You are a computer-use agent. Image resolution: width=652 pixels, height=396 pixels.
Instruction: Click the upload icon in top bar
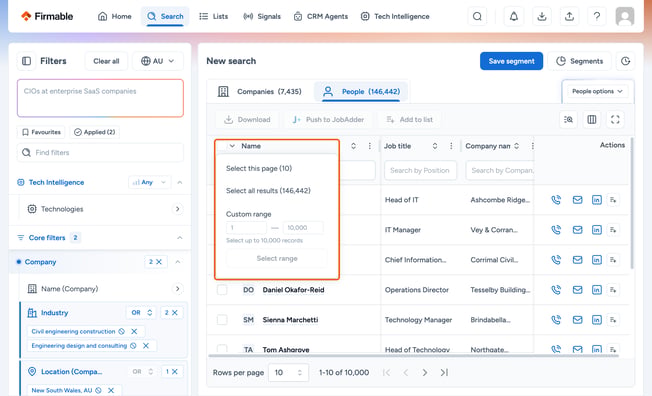(x=569, y=16)
